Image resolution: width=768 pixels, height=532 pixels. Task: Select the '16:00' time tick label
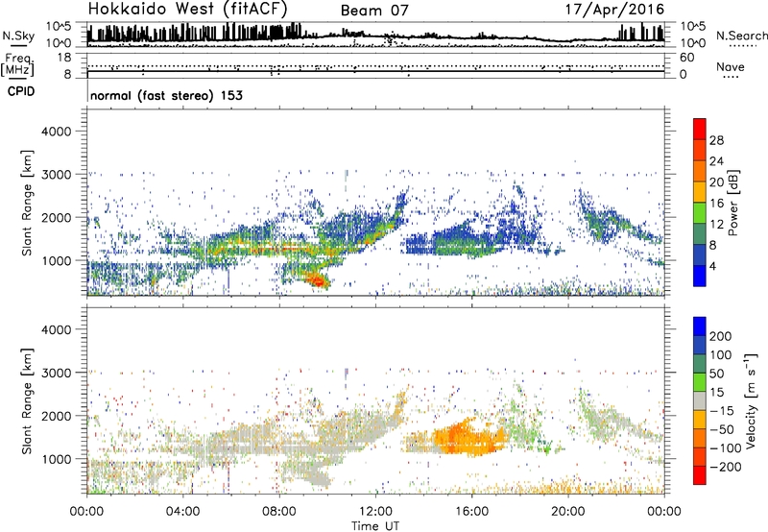tap(471, 512)
